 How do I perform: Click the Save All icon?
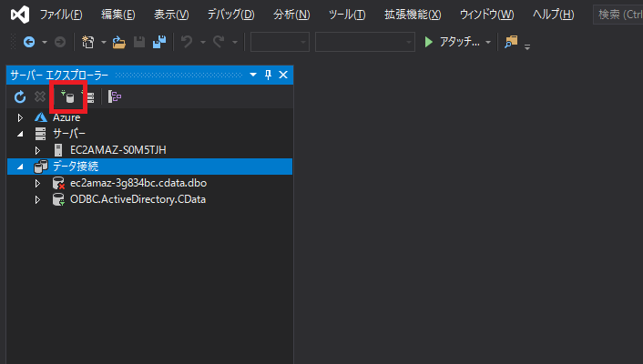[158, 43]
